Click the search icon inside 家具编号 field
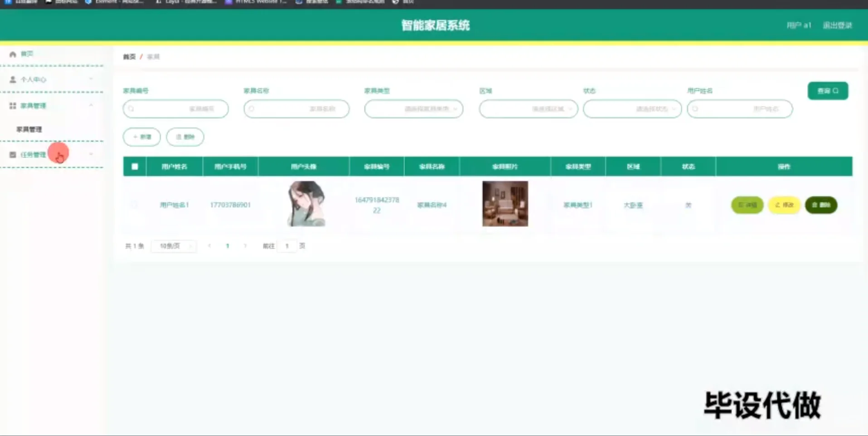 131,109
